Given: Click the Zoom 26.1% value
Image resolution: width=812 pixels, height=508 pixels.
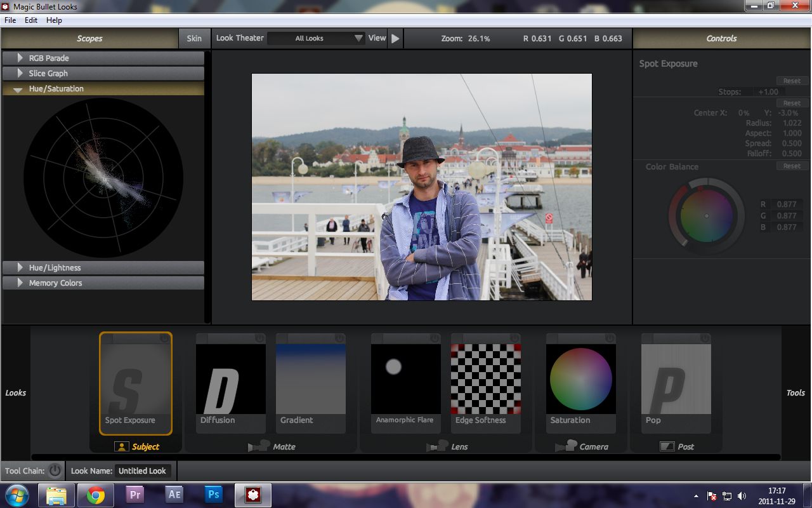Looking at the screenshot, I should (x=479, y=38).
